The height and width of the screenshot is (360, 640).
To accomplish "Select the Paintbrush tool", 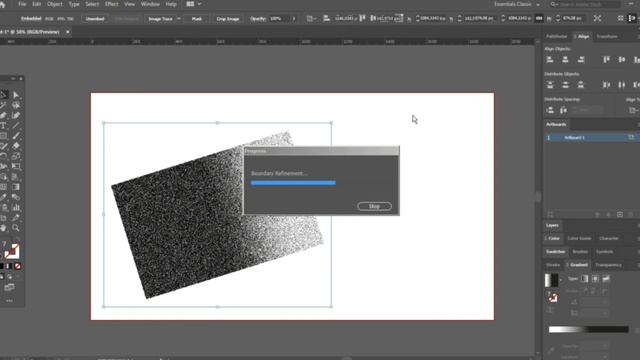I will (16, 136).
